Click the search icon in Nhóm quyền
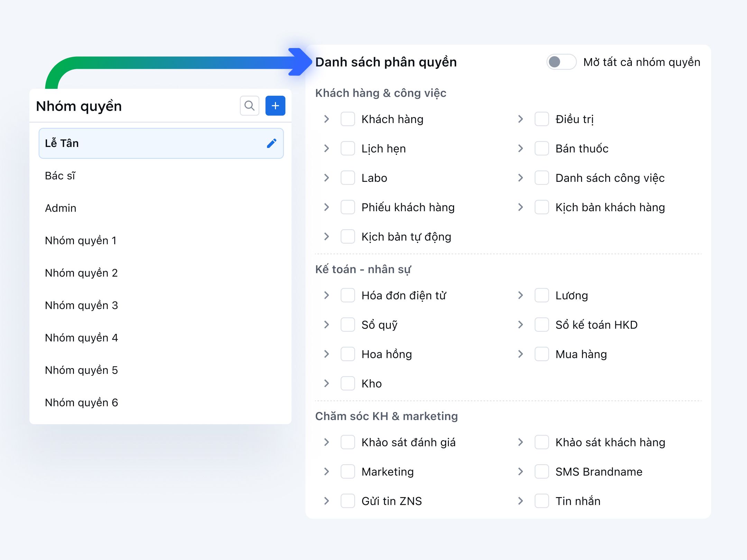The image size is (747, 560). pyautogui.click(x=249, y=106)
